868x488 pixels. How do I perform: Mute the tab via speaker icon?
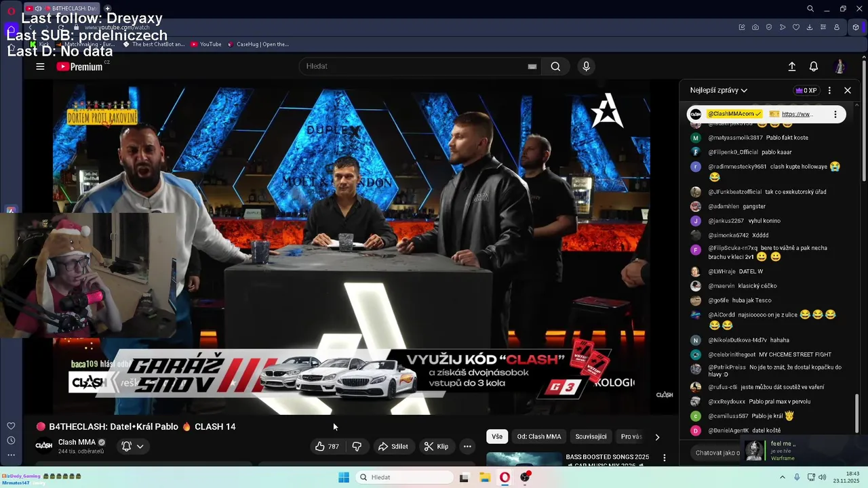(38, 9)
